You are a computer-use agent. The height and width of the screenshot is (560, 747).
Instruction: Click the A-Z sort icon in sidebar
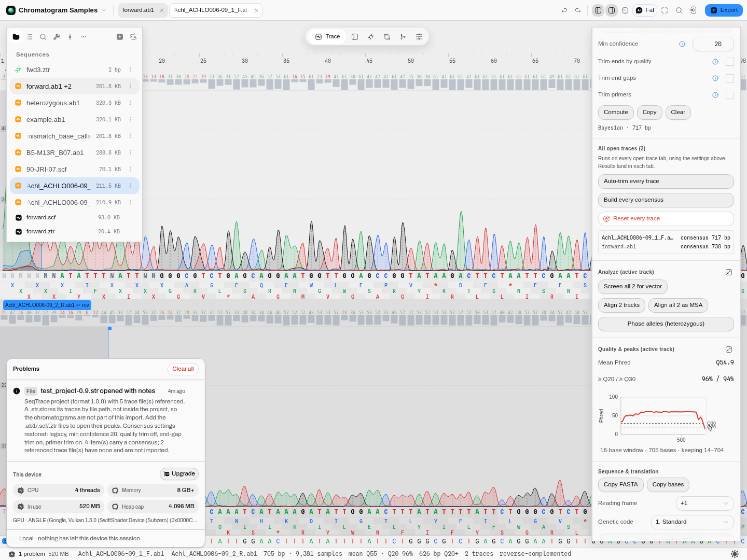coord(133,37)
